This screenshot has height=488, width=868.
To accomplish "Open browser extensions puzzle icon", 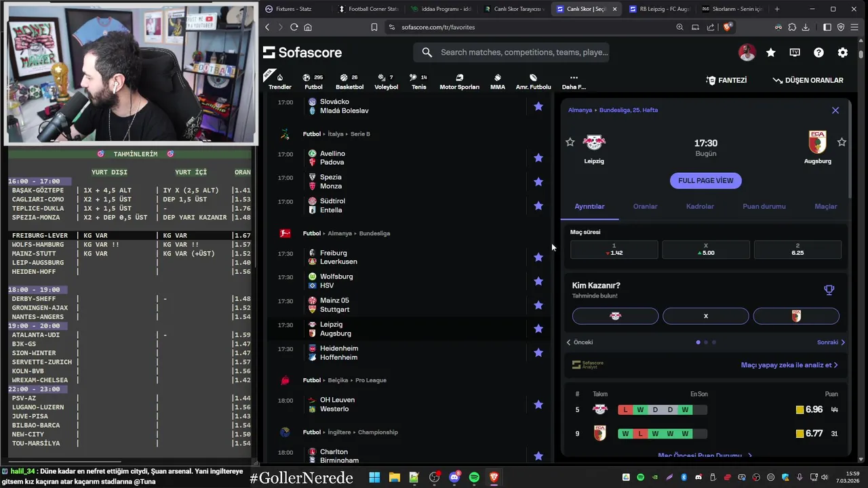I will coord(791,27).
